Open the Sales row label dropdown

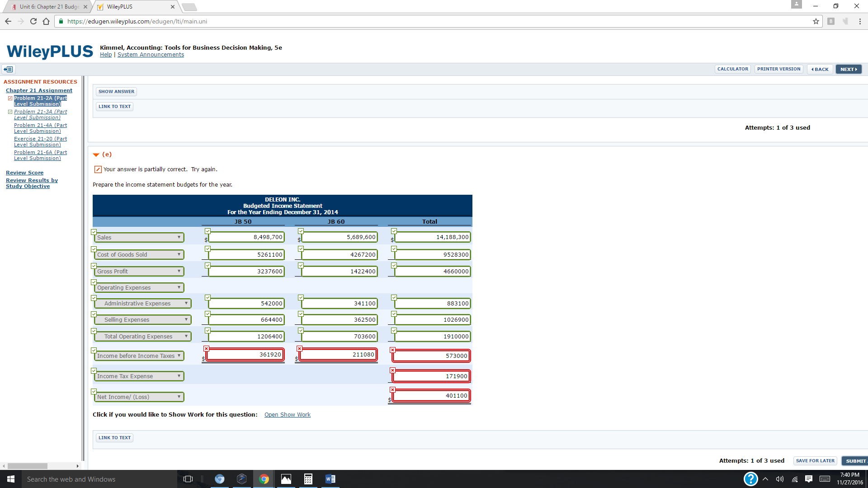139,237
